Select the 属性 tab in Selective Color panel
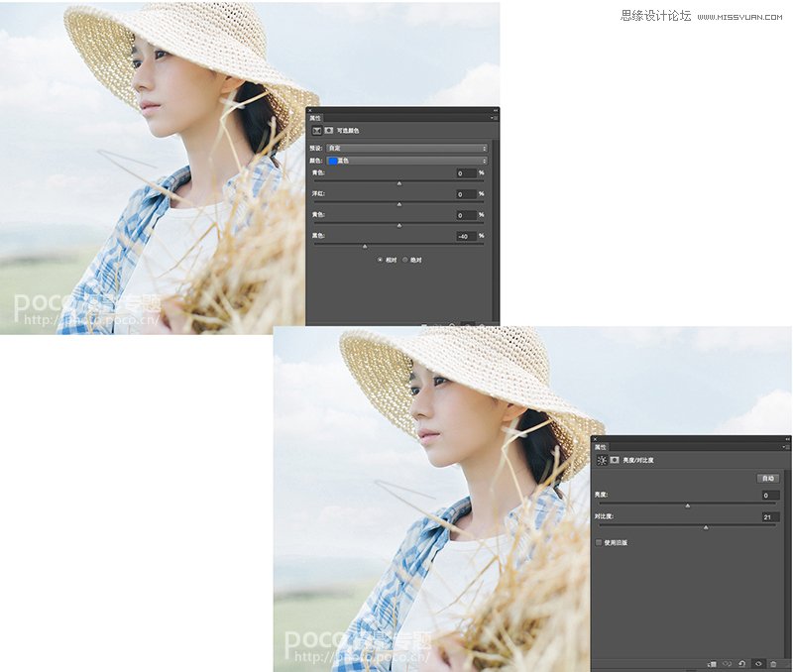 (x=315, y=118)
